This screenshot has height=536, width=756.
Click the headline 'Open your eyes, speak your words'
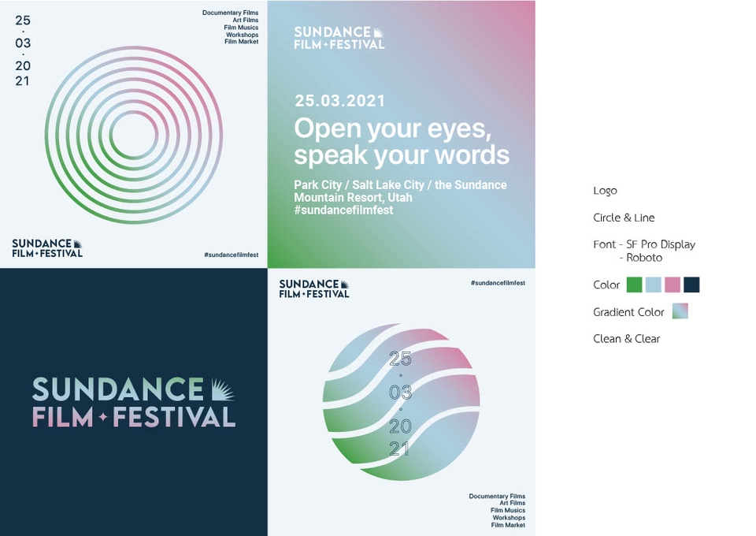click(x=401, y=141)
